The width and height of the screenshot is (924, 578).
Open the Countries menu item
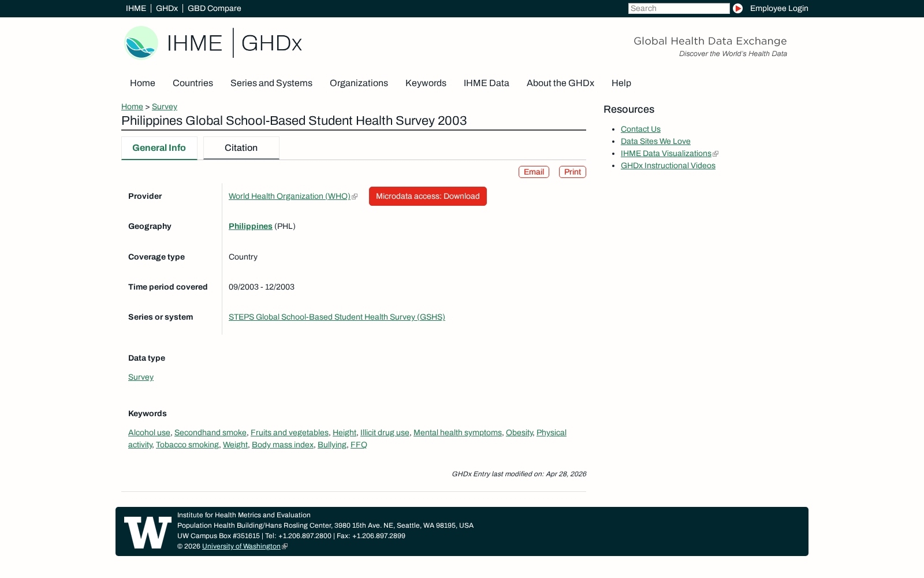193,83
